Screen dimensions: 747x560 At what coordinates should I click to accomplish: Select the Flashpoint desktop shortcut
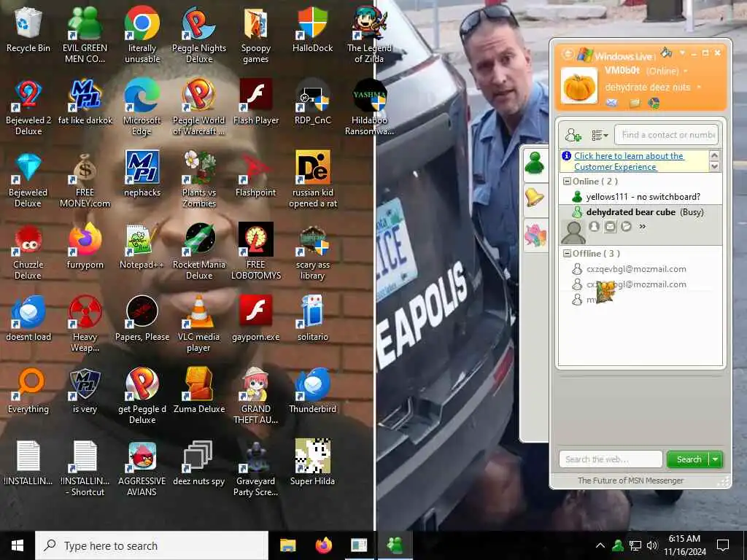[256, 174]
